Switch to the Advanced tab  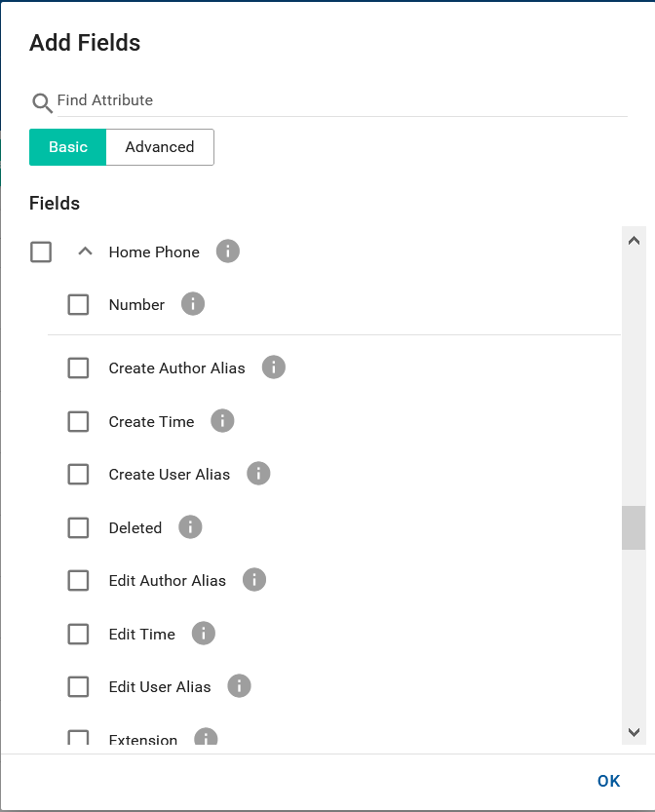(159, 146)
